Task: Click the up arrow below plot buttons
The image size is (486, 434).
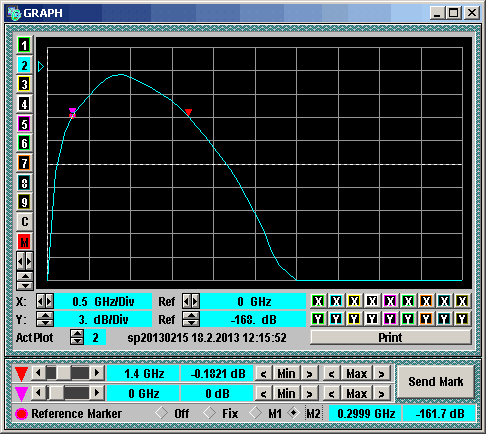Action: pyautogui.click(x=25, y=276)
